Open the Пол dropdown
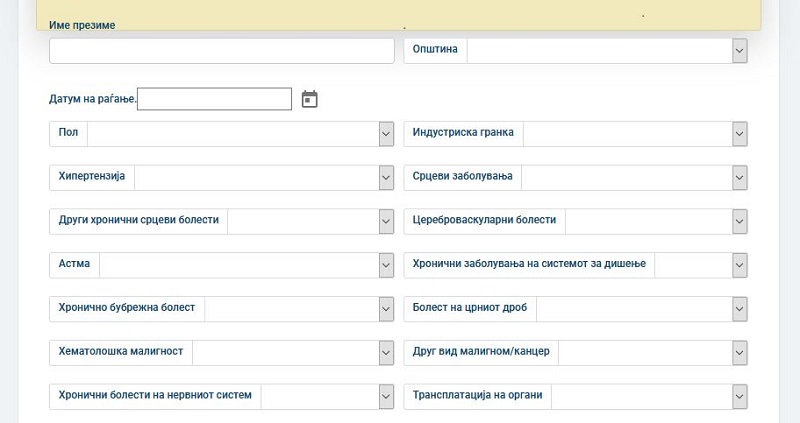The height and width of the screenshot is (423, 800). tap(240, 134)
